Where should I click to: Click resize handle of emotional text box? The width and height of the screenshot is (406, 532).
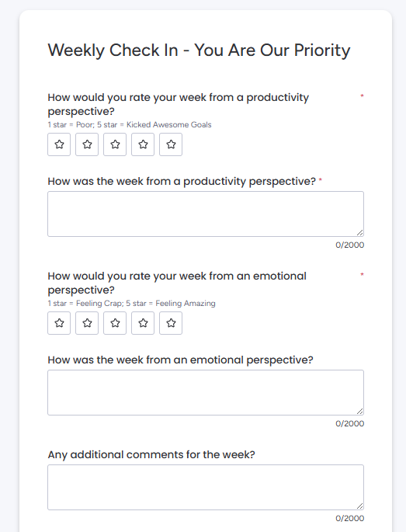[360, 411]
